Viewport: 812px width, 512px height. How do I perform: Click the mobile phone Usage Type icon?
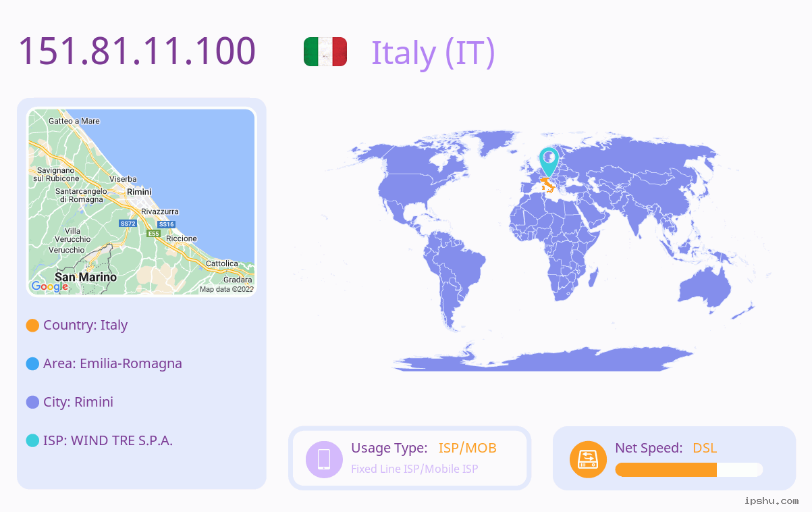coord(324,459)
